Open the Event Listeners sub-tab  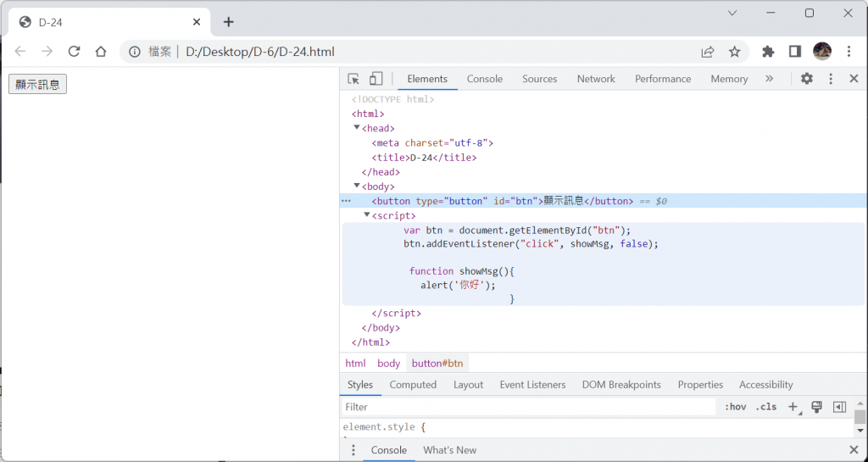[x=532, y=385]
